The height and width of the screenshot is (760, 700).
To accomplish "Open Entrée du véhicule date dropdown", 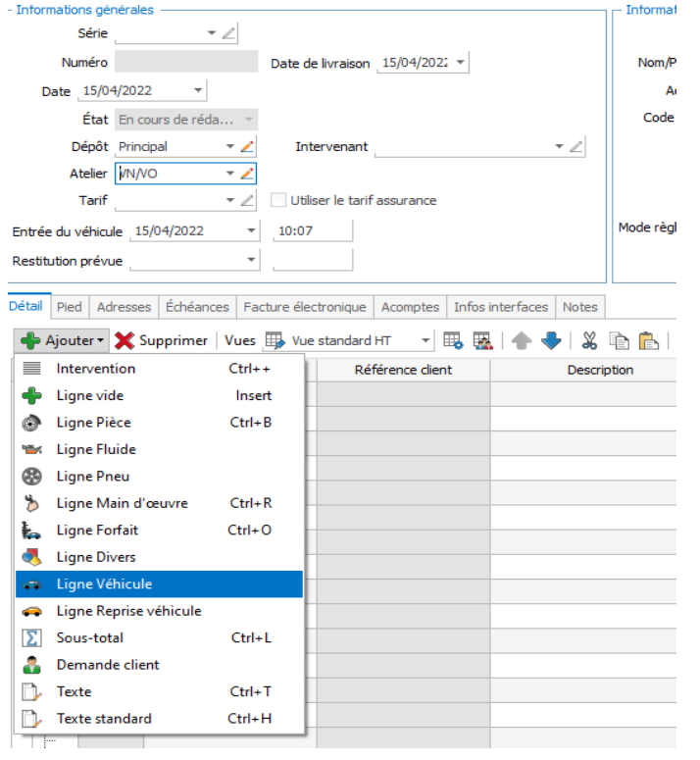I will click(251, 230).
